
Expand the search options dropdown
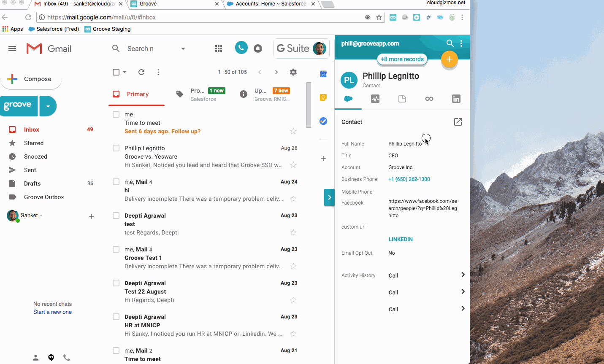183,49
